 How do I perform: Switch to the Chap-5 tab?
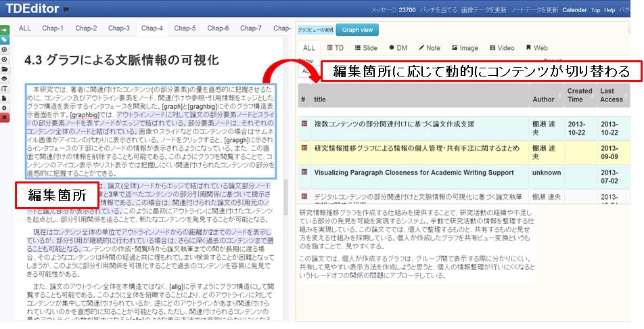(x=185, y=28)
